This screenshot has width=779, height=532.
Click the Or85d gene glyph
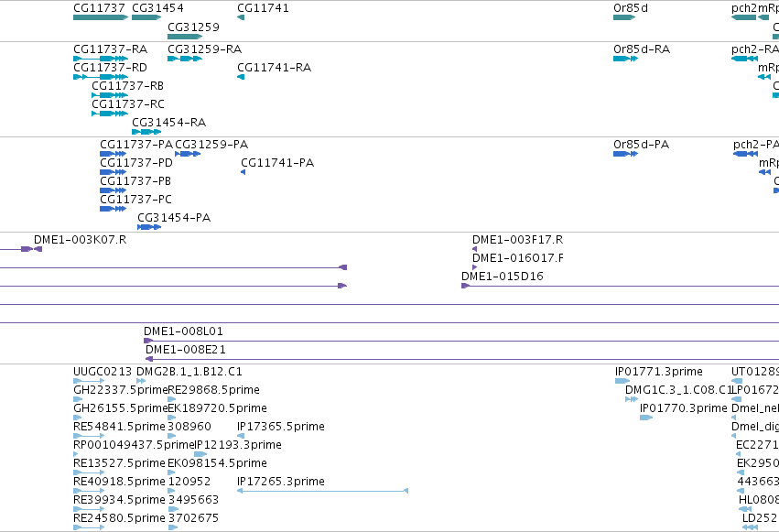click(x=624, y=17)
